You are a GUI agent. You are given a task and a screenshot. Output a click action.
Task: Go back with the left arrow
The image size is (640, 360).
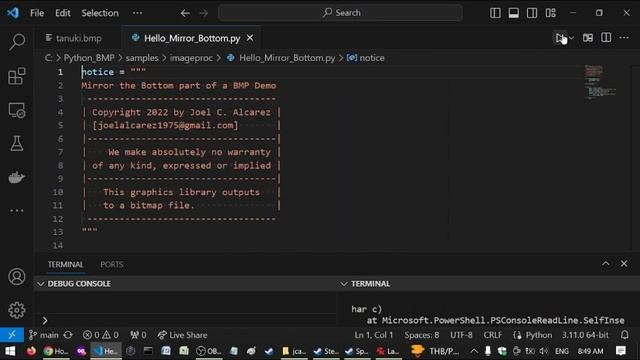click(x=185, y=13)
